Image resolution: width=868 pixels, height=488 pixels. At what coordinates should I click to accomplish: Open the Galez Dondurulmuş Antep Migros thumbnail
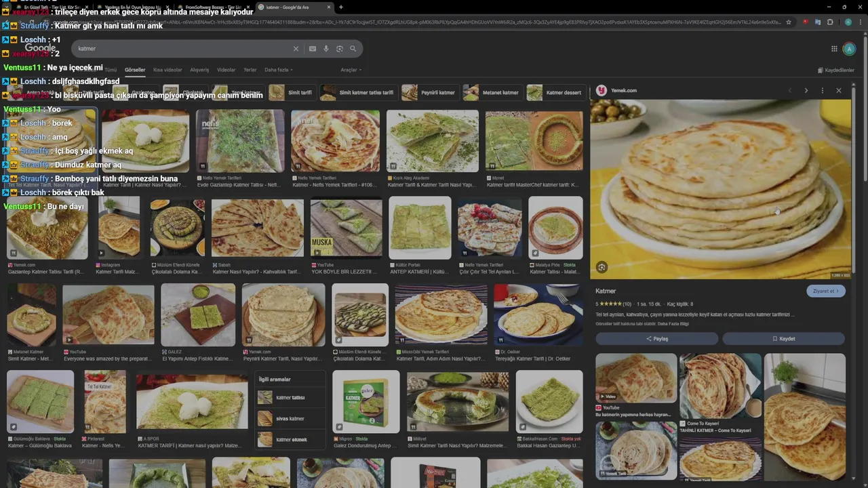[366, 402]
